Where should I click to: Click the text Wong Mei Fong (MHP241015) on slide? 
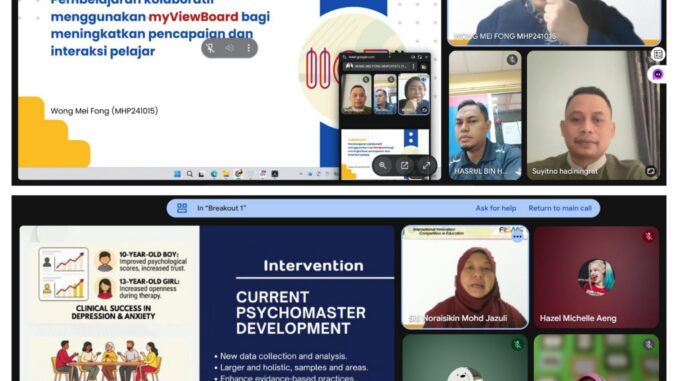[x=104, y=111]
